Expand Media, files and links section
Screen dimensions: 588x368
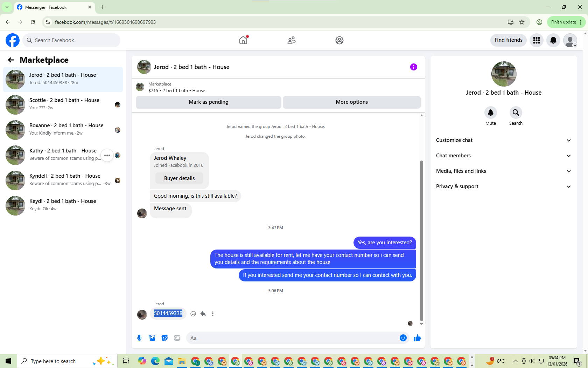point(504,171)
